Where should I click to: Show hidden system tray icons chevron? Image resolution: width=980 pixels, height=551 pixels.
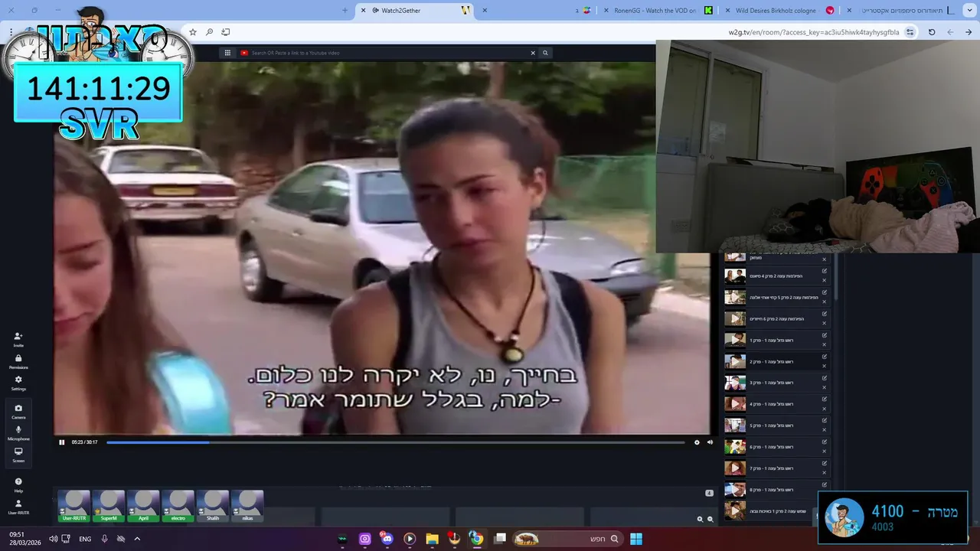pos(137,539)
